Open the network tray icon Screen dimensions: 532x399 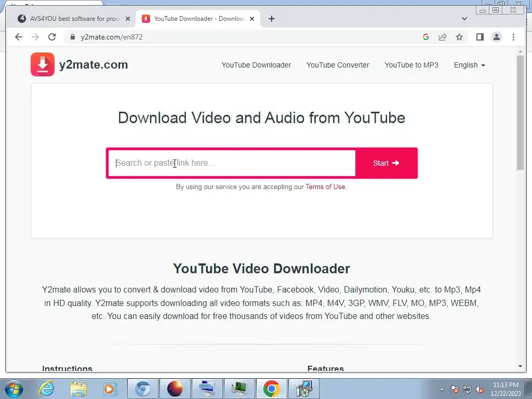[x=467, y=390]
